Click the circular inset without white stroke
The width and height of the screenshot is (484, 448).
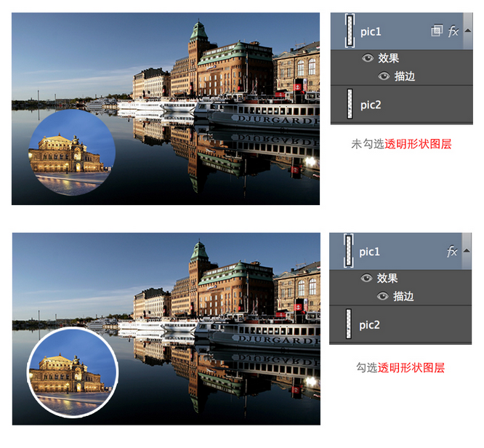(x=71, y=153)
